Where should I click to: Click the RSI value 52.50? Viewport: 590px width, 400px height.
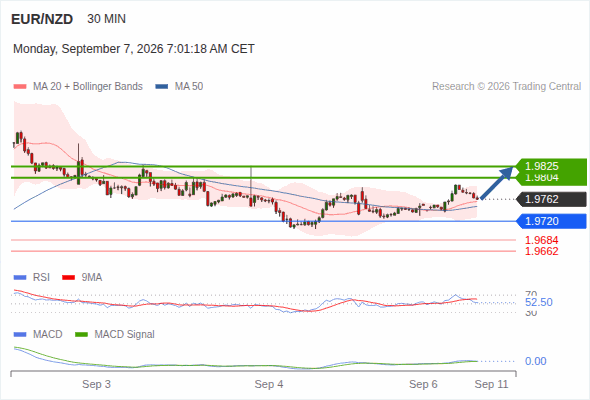539,302
